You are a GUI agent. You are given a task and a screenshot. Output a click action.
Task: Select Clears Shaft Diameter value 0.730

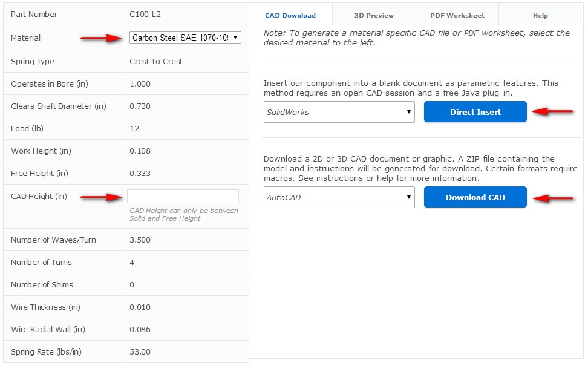coord(140,106)
